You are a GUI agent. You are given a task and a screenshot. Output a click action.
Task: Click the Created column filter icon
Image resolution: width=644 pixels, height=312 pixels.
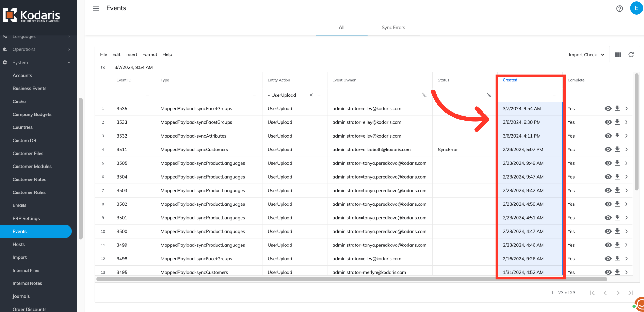click(x=554, y=95)
